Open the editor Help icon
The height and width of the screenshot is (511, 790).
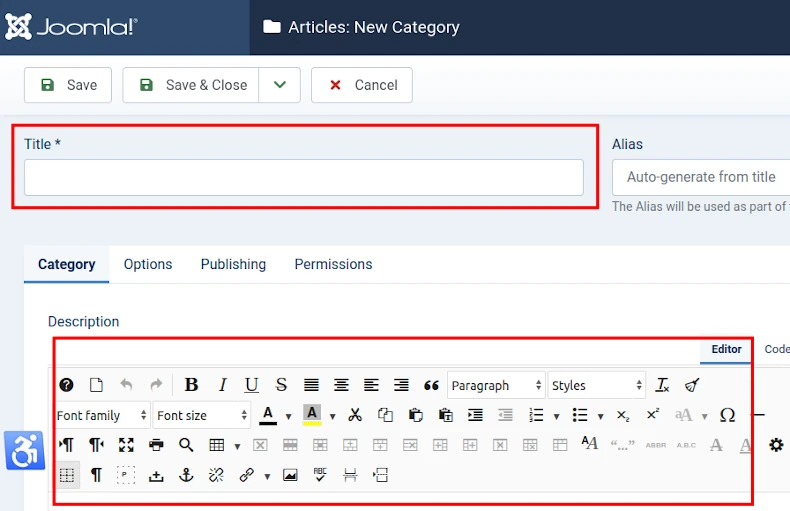click(66, 386)
